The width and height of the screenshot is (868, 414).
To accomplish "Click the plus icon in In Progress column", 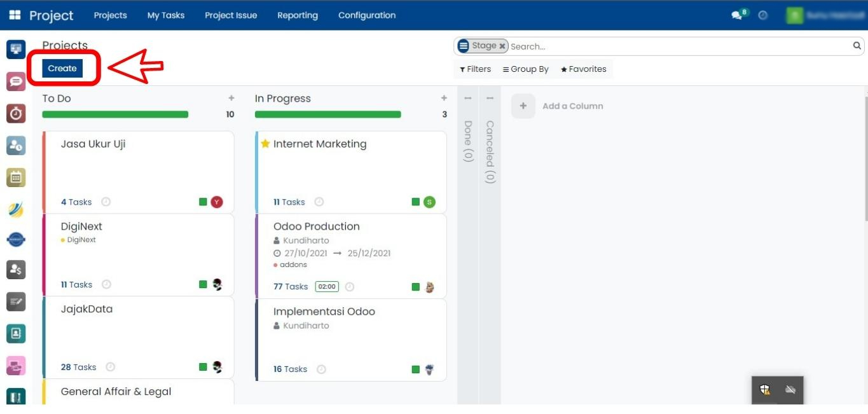I will (444, 98).
